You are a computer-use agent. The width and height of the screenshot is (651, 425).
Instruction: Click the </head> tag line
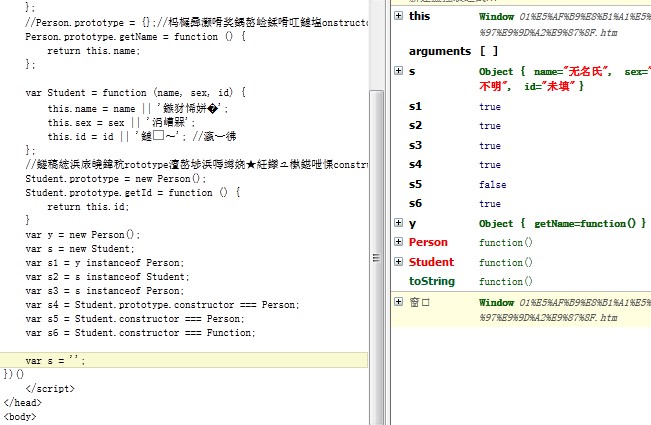(22, 403)
